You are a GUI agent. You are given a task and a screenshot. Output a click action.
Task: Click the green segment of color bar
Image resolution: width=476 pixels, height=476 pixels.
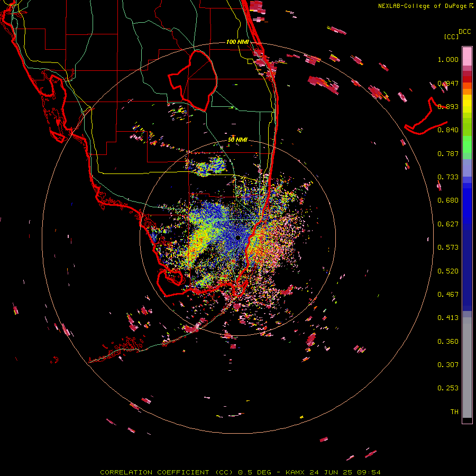point(467,144)
